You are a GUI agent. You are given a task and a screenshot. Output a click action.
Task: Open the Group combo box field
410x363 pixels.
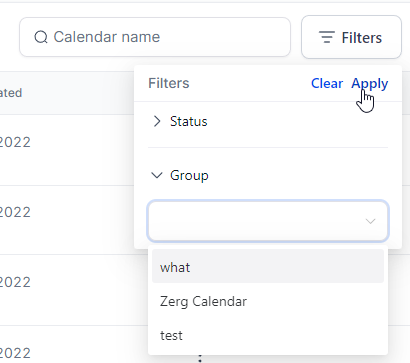click(268, 221)
